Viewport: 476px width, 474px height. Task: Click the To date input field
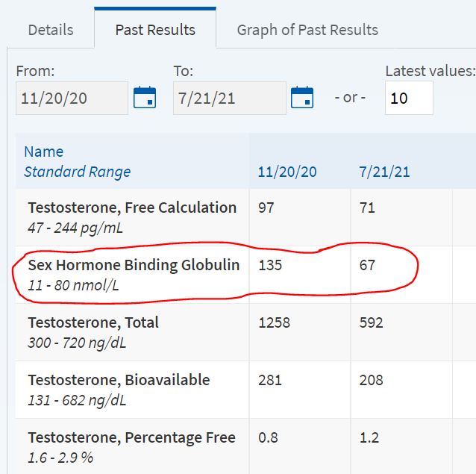tap(229, 99)
